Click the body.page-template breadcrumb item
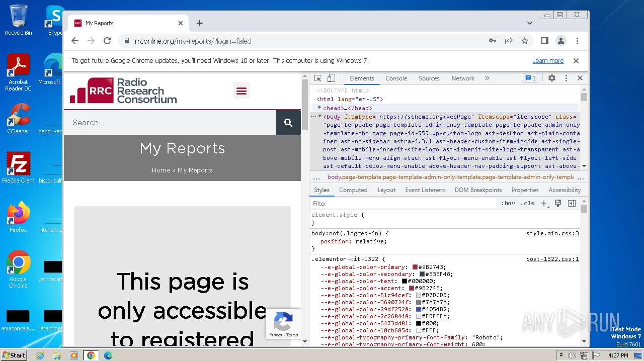The height and width of the screenshot is (362, 644). click(x=450, y=177)
